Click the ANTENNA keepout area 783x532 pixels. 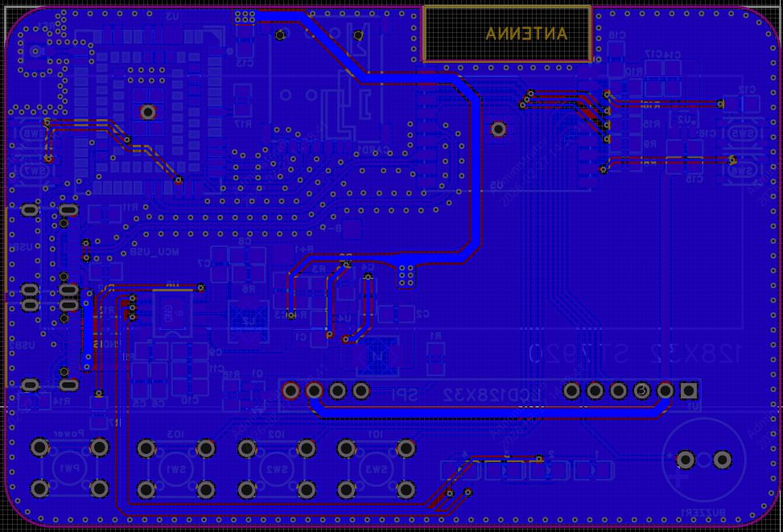[x=507, y=34]
